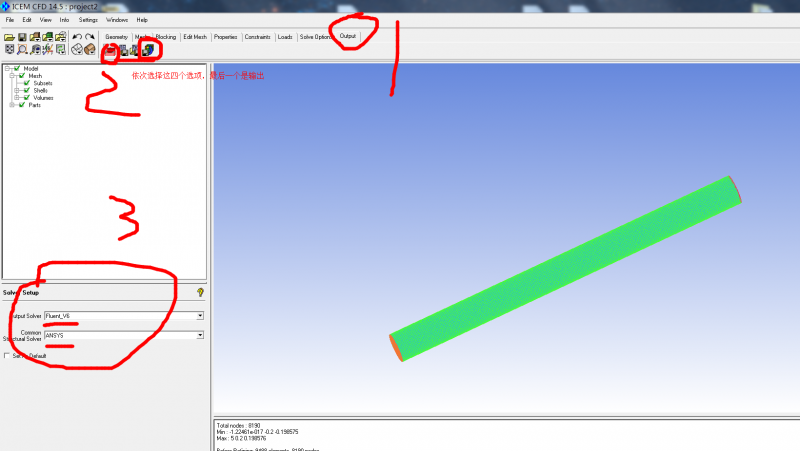Switch to Solid shaded display icon

click(90, 49)
